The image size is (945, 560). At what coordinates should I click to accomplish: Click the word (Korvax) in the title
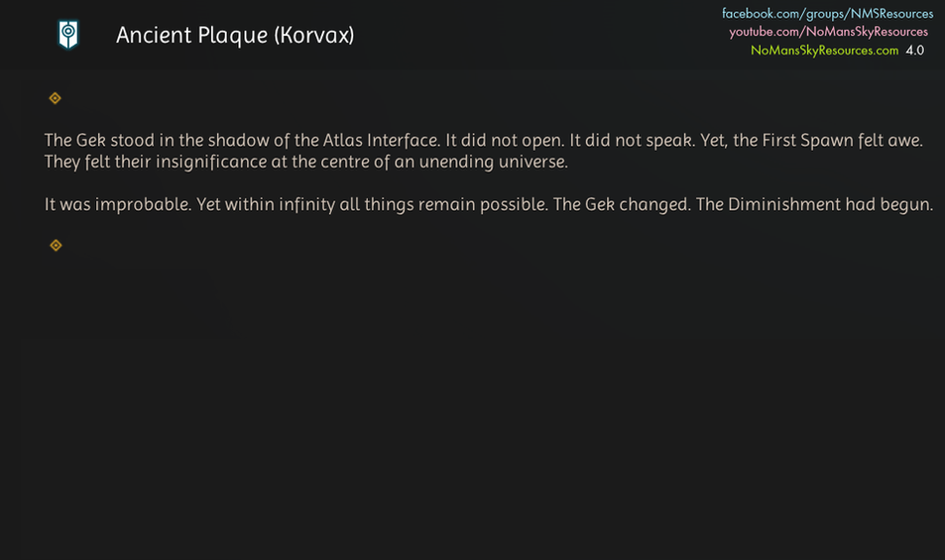(x=311, y=35)
